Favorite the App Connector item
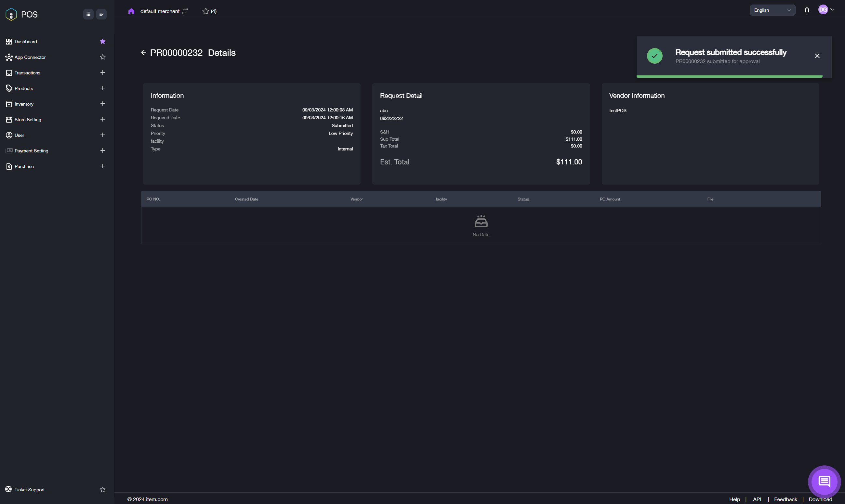845x504 pixels. pos(103,57)
